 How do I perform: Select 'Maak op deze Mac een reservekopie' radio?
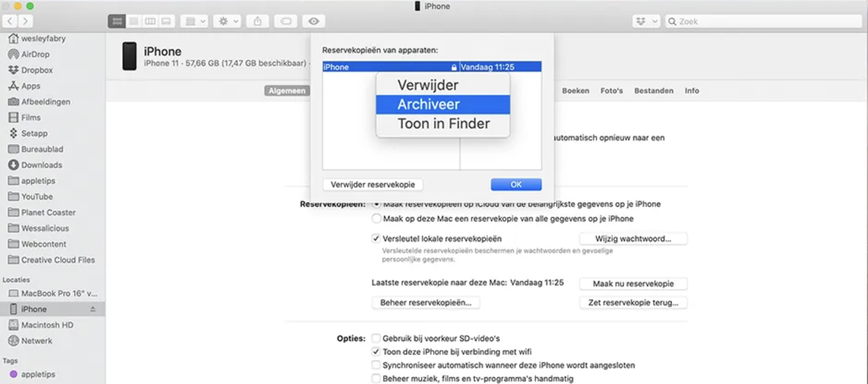tap(376, 218)
